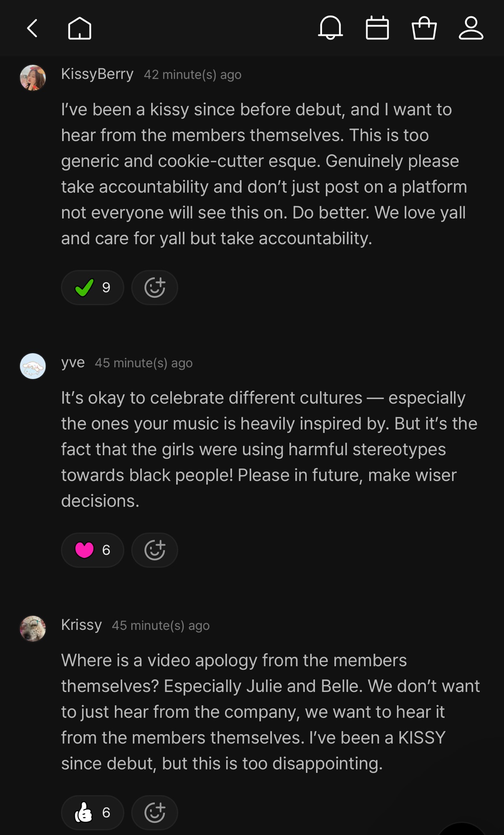Add emoji reaction to yve's comment
504x835 pixels.
pos(154,550)
